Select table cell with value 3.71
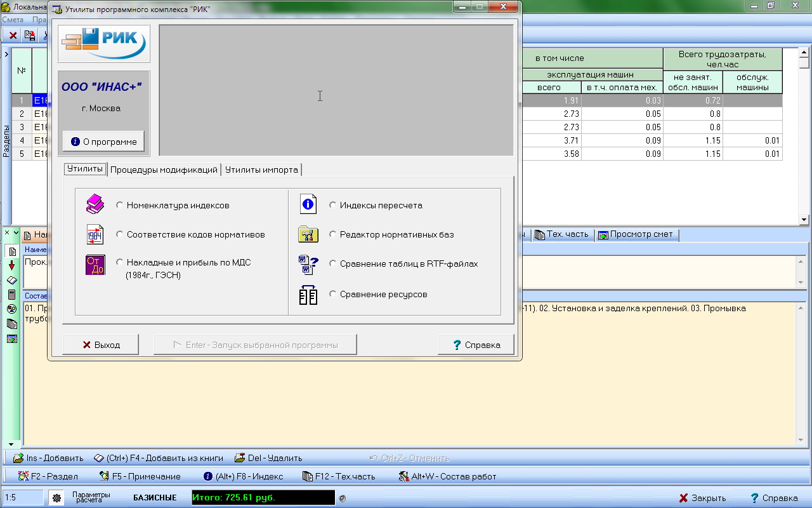Viewport: 812px width, 508px height. 551,140
